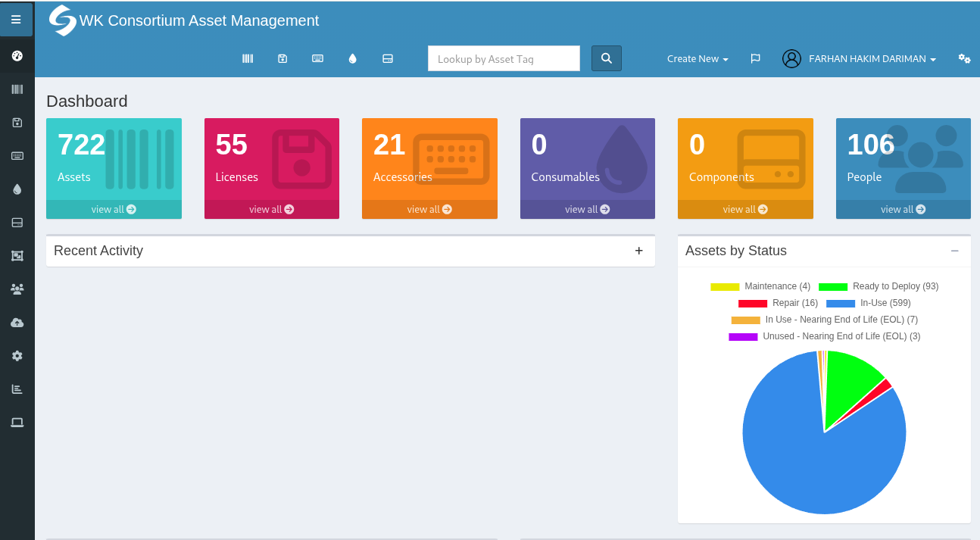
Task: Open the FARHAN HAKIM DARIMAN user menu
Action: tap(860, 58)
